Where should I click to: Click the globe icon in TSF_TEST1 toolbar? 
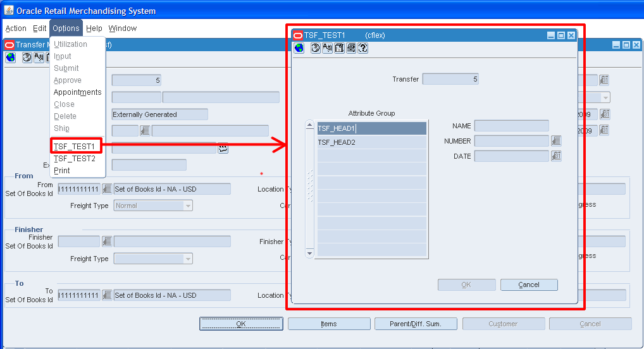point(299,48)
